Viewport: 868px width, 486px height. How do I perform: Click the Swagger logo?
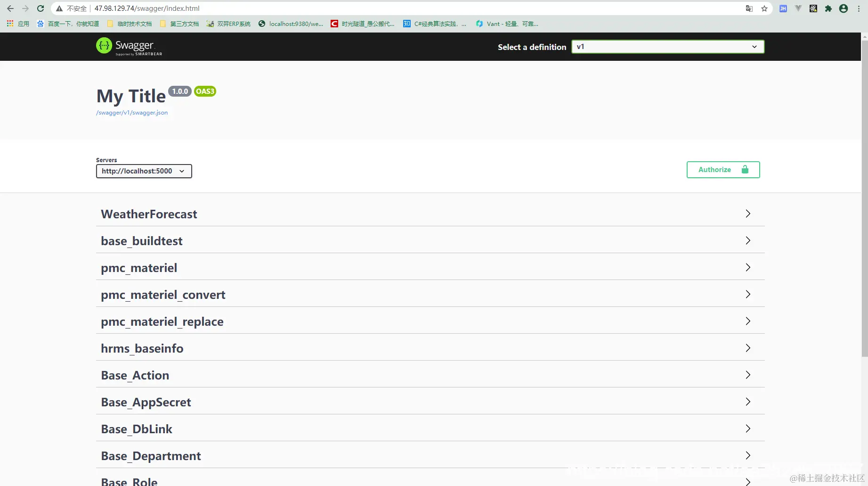(129, 46)
